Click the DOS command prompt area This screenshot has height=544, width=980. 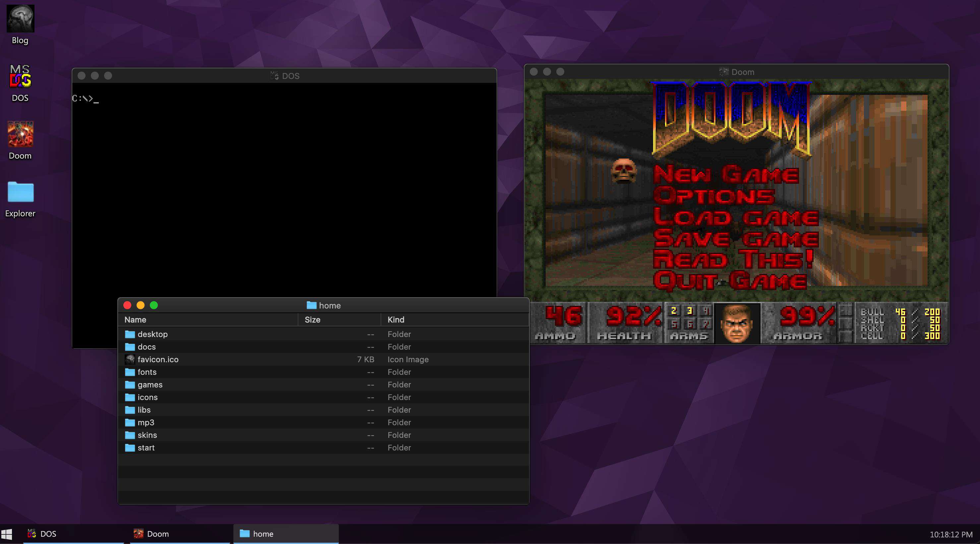pyautogui.click(x=284, y=190)
